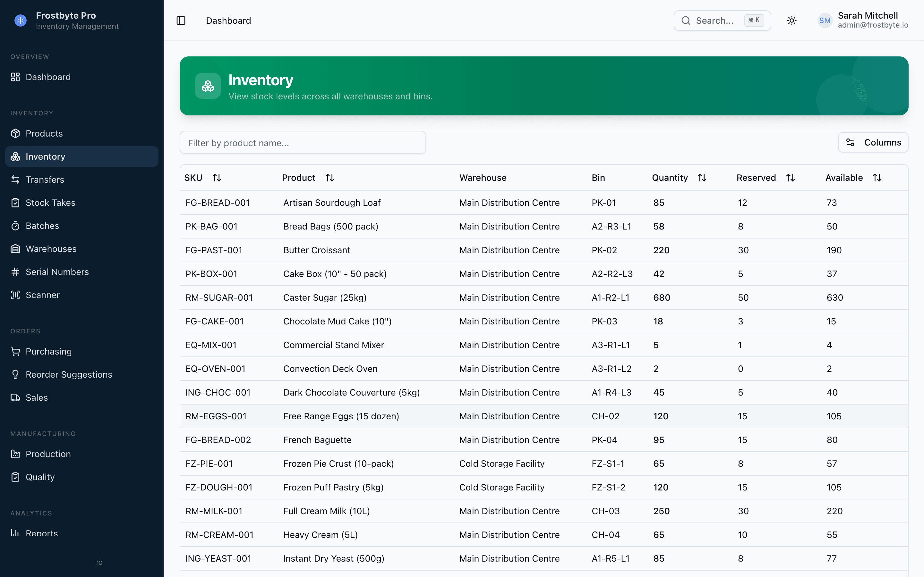Navigate to the Dashboard menu item
The height and width of the screenshot is (577, 924).
click(48, 77)
